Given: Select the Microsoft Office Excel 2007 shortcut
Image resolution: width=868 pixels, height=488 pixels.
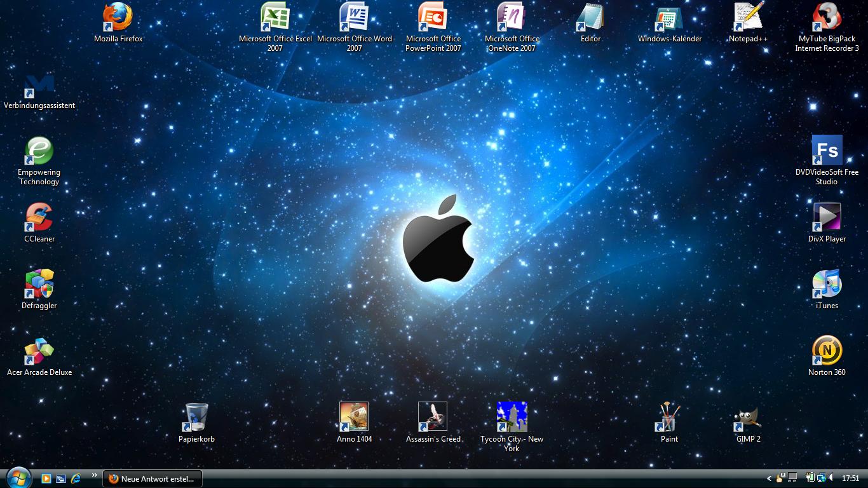Looking at the screenshot, I should [x=275, y=27].
